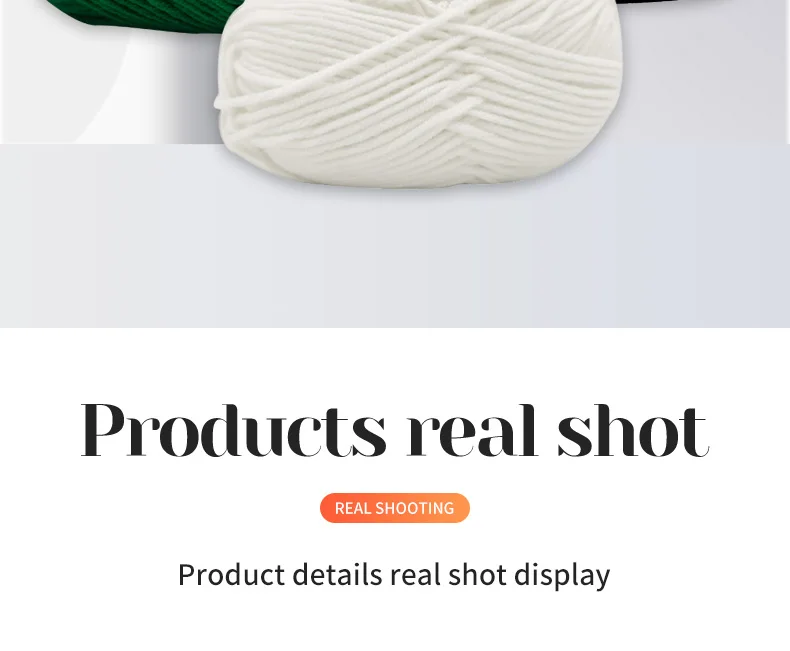Click 'SHOOTING' text inside the orange badge
This screenshot has width=790, height=651.
[415, 508]
